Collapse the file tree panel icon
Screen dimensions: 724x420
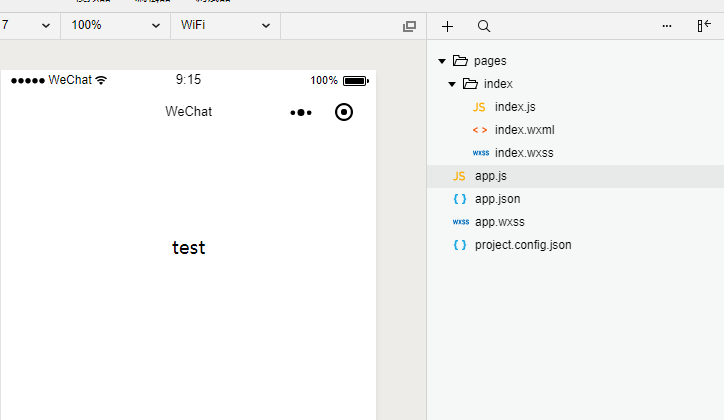point(704,25)
